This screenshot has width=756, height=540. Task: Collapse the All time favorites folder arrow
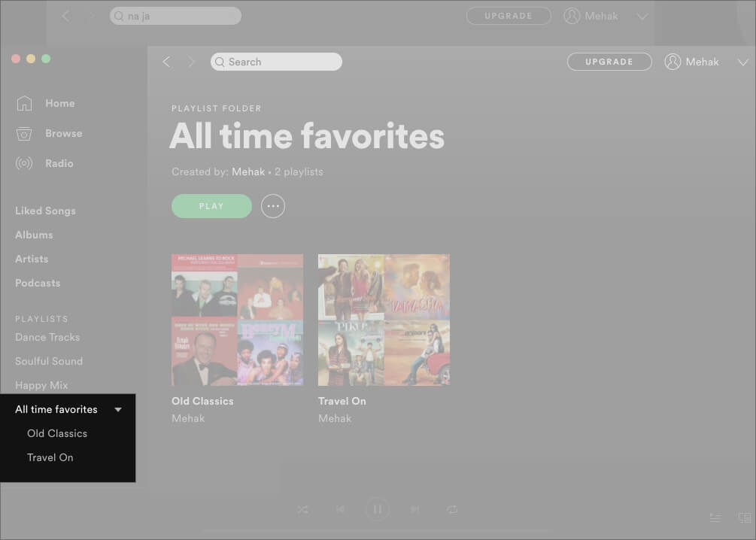pyautogui.click(x=118, y=410)
